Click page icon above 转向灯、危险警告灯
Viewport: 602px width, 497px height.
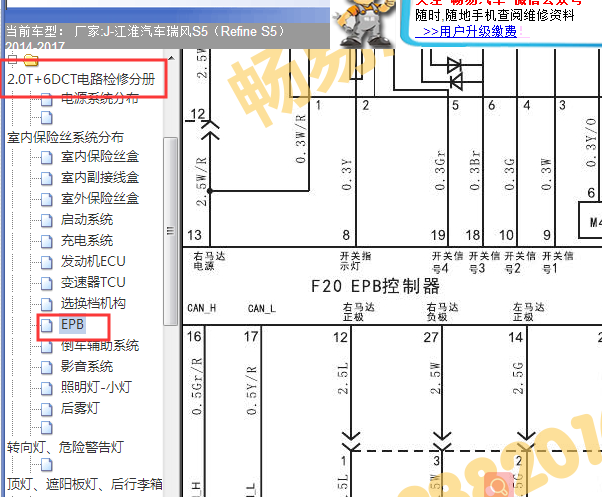[x=46, y=428]
